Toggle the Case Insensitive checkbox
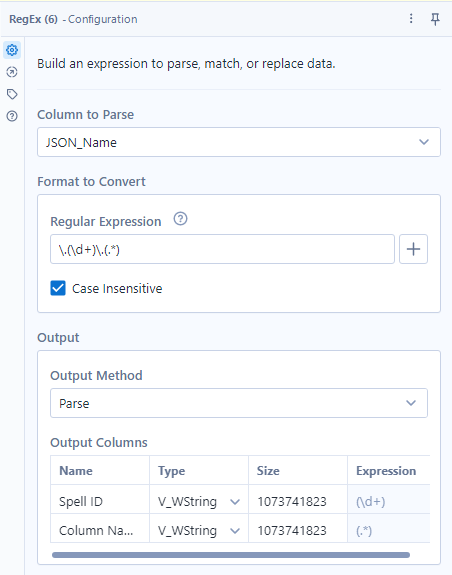 click(x=58, y=288)
